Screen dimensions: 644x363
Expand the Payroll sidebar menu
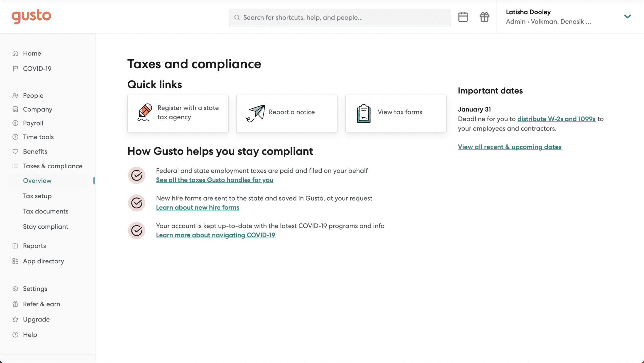(33, 123)
